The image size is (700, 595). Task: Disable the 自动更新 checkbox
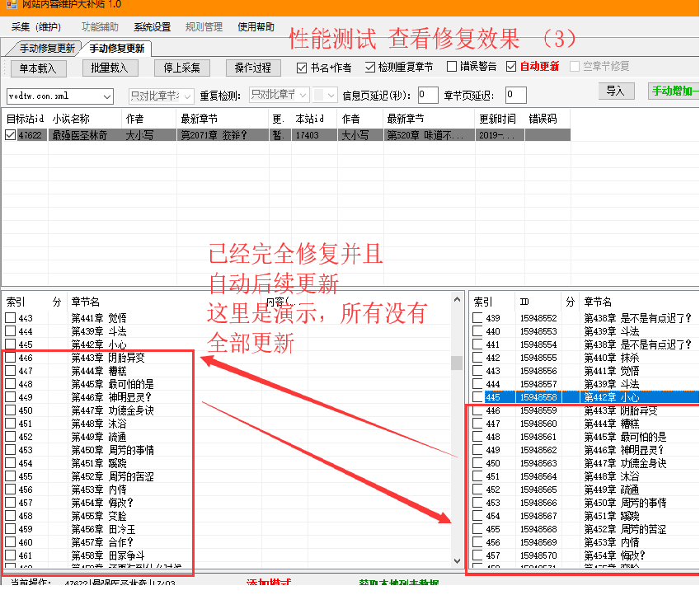[511, 67]
